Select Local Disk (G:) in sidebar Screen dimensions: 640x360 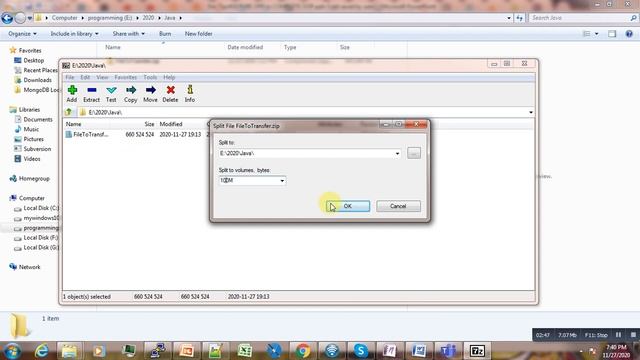(x=36, y=247)
